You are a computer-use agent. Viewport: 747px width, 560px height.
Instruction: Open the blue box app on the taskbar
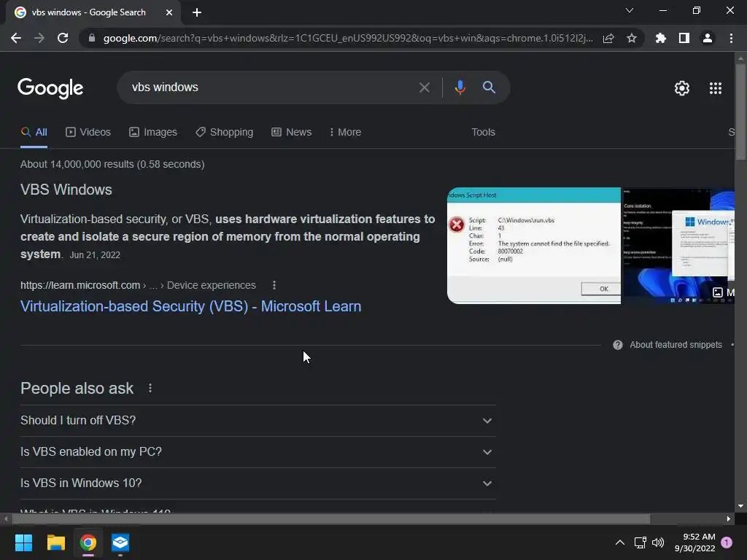(120, 542)
